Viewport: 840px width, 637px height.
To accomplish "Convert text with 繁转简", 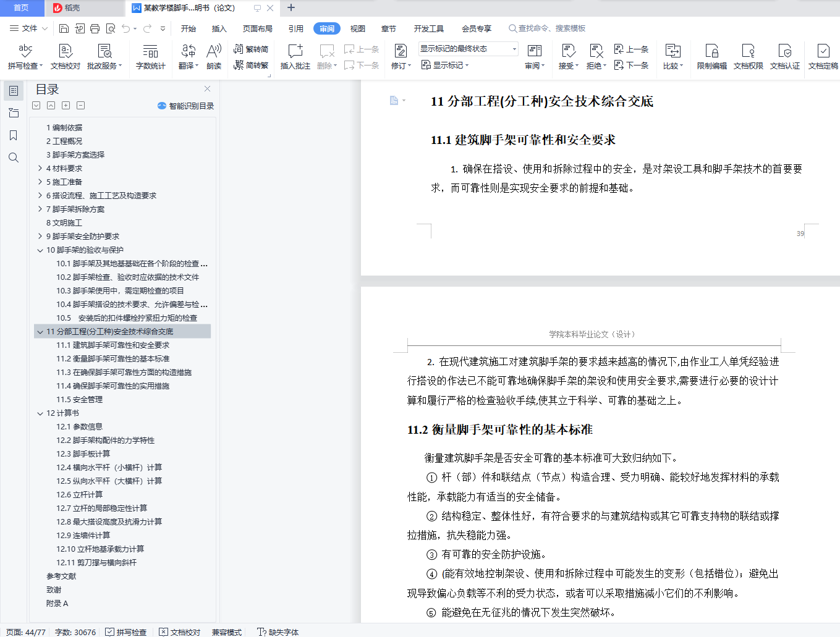I will pos(251,49).
